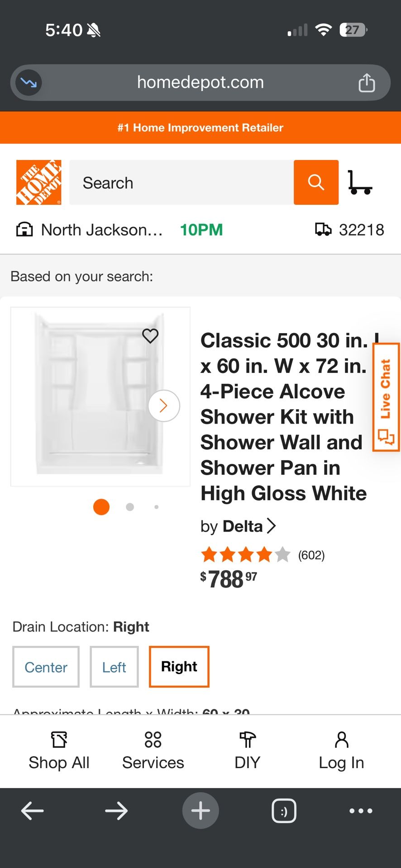The width and height of the screenshot is (401, 868).
Task: Tap the orange search magnifier button
Action: tap(316, 182)
